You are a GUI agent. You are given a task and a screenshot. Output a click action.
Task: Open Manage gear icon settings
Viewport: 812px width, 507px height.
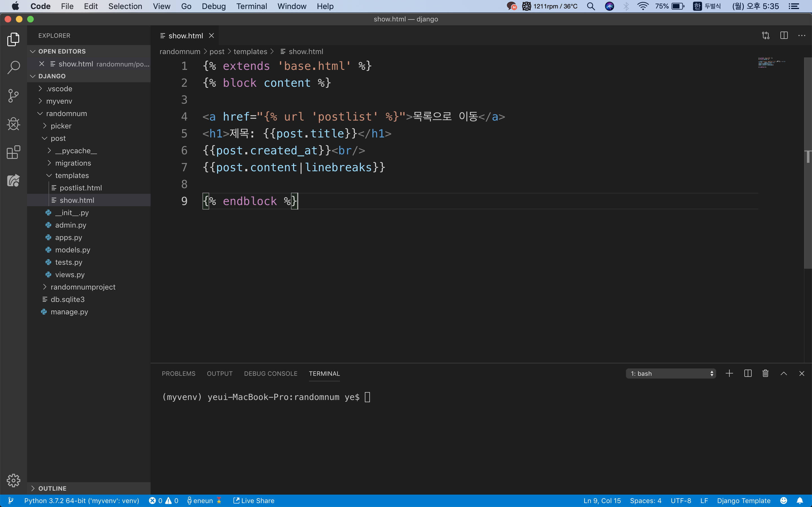[x=14, y=480]
